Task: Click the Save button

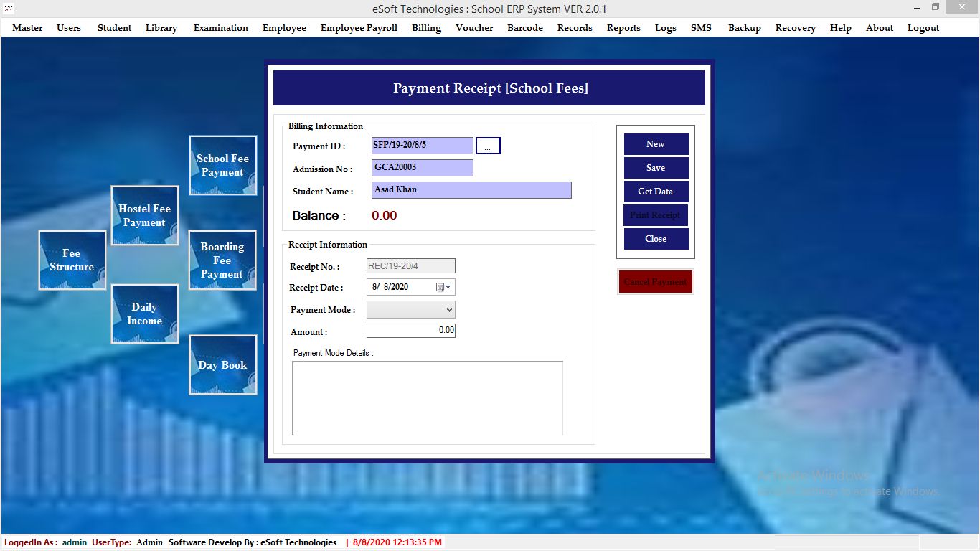Action: pyautogui.click(x=656, y=168)
